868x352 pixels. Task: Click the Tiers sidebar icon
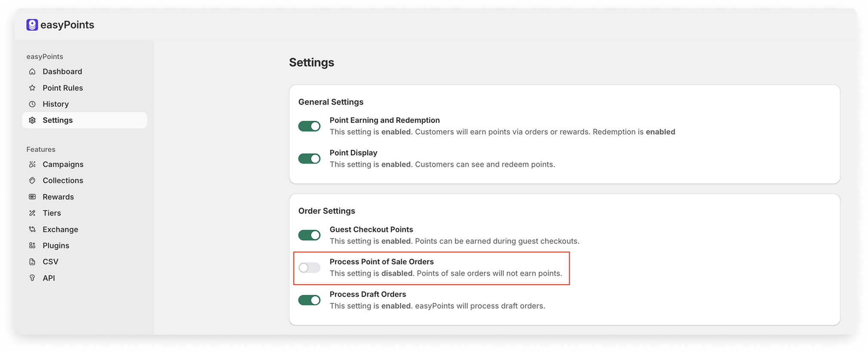[32, 213]
